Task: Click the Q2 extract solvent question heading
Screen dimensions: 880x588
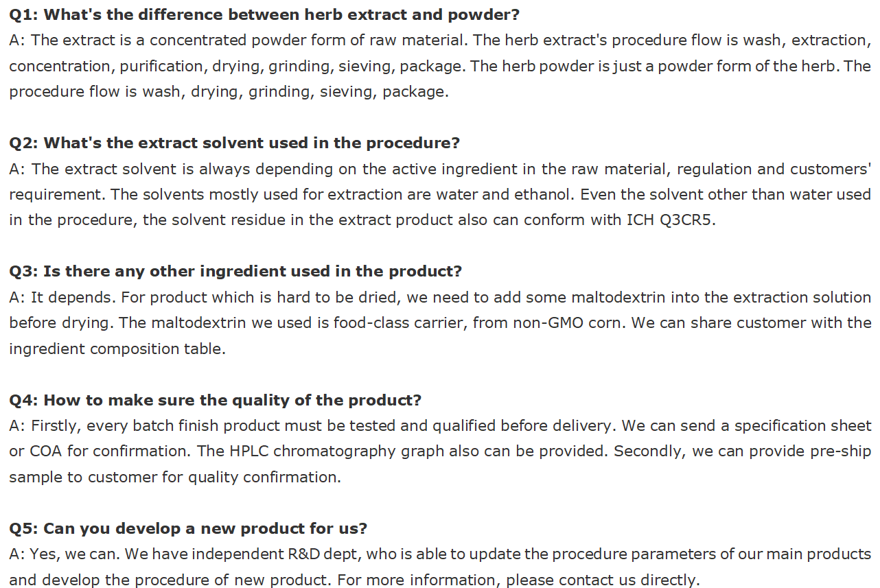Action: pos(234,143)
